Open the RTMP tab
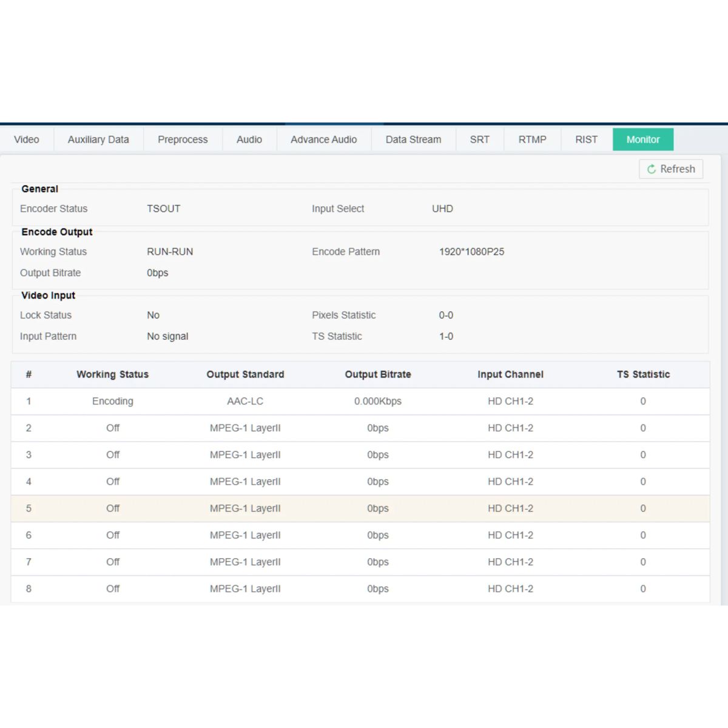Image resolution: width=728 pixels, height=728 pixels. (532, 140)
